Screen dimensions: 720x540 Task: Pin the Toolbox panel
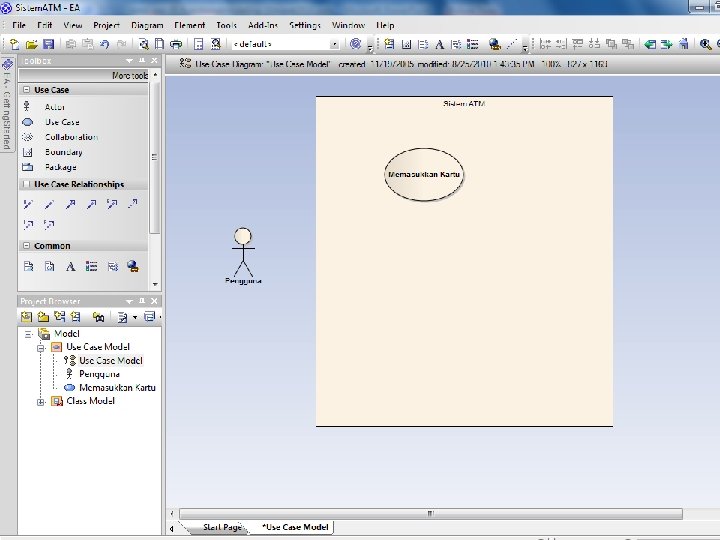pyautogui.click(x=142, y=61)
